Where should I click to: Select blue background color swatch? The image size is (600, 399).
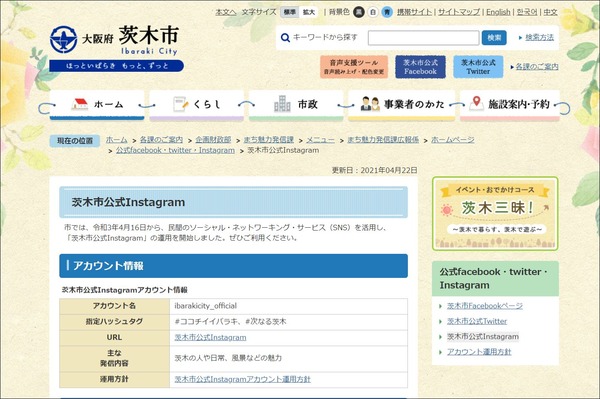pyautogui.click(x=387, y=12)
